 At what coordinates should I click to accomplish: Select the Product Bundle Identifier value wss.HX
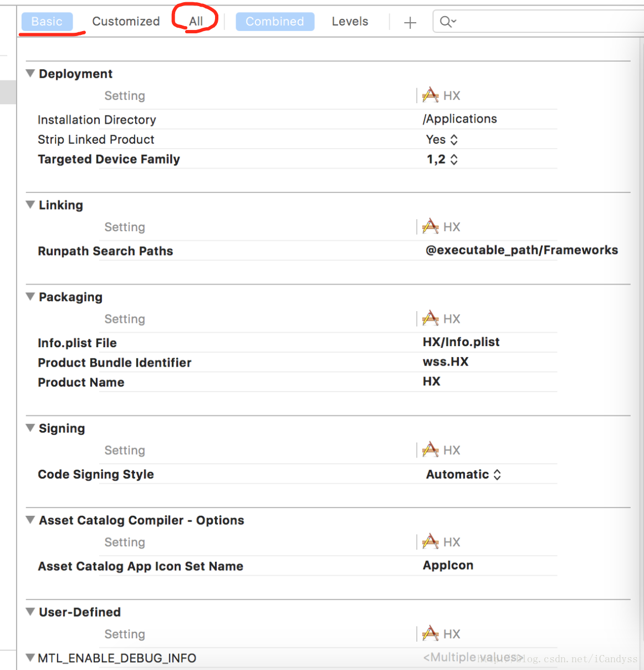coord(446,362)
